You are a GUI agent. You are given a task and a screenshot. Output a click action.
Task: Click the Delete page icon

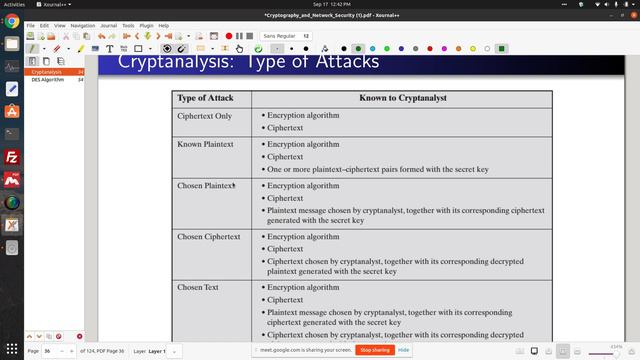click(x=199, y=36)
